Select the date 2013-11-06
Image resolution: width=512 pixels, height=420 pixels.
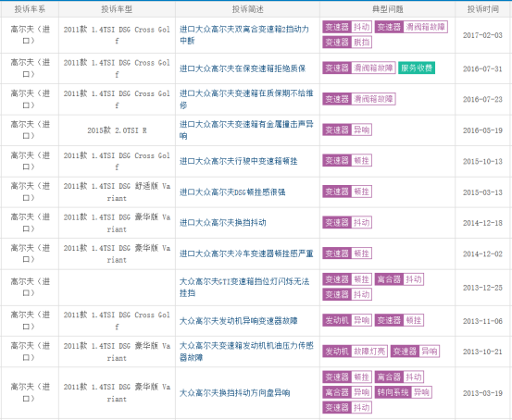482,321
